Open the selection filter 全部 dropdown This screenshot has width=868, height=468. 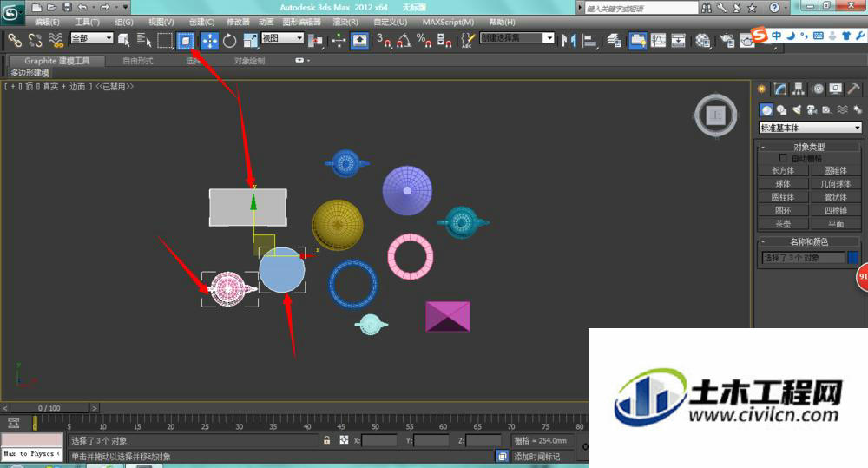point(91,38)
